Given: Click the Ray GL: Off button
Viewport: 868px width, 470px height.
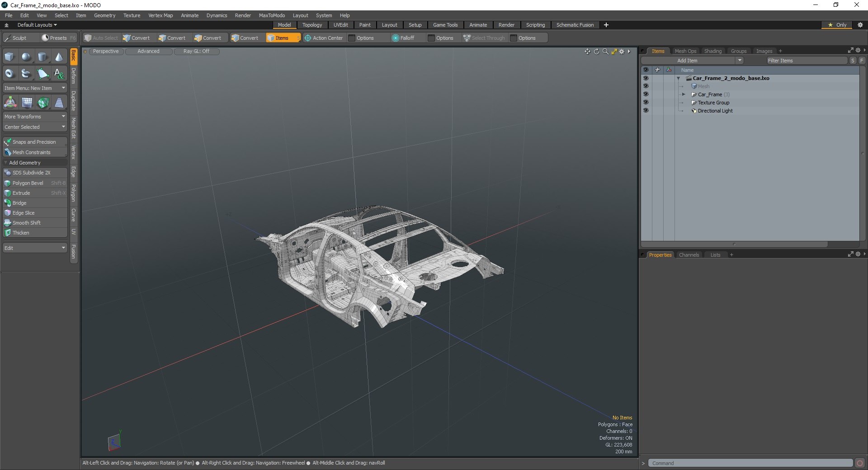Looking at the screenshot, I should [196, 52].
